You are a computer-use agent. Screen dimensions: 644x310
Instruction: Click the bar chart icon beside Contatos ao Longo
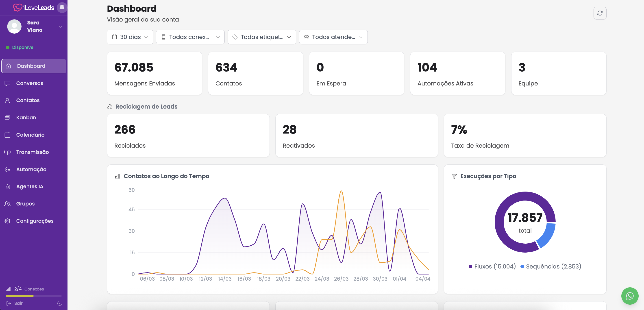pyautogui.click(x=117, y=176)
